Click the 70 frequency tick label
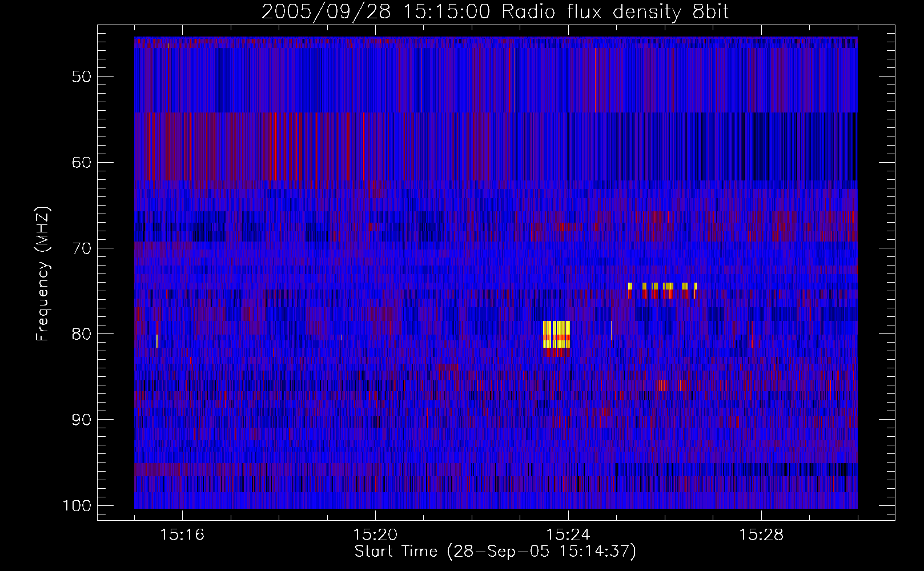 [82, 248]
